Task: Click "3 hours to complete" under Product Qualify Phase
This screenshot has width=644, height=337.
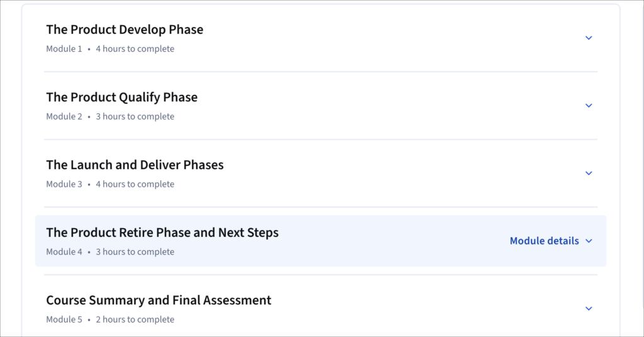Action: point(135,117)
